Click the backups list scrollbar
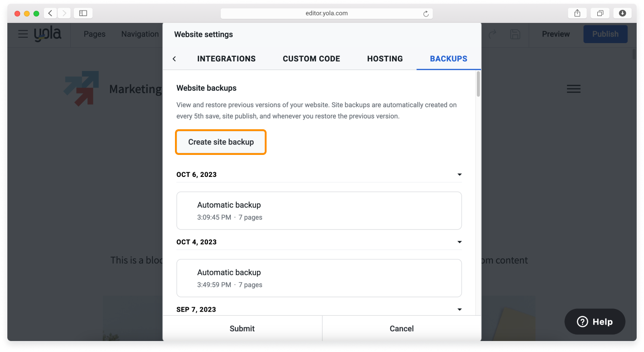Image resolution: width=644 pixels, height=352 pixels. tap(478, 84)
